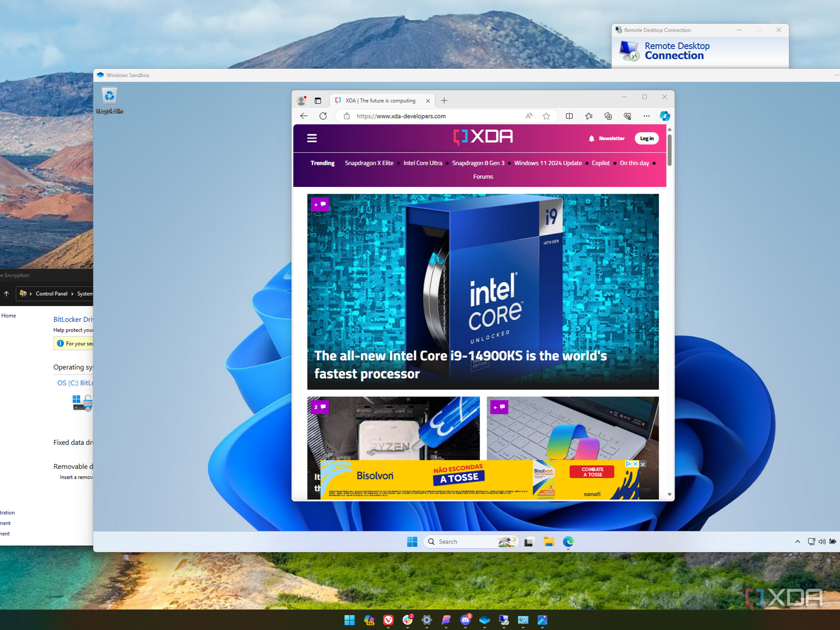
Task: Click comments badge on the Copilot laptop article
Action: coord(499,407)
